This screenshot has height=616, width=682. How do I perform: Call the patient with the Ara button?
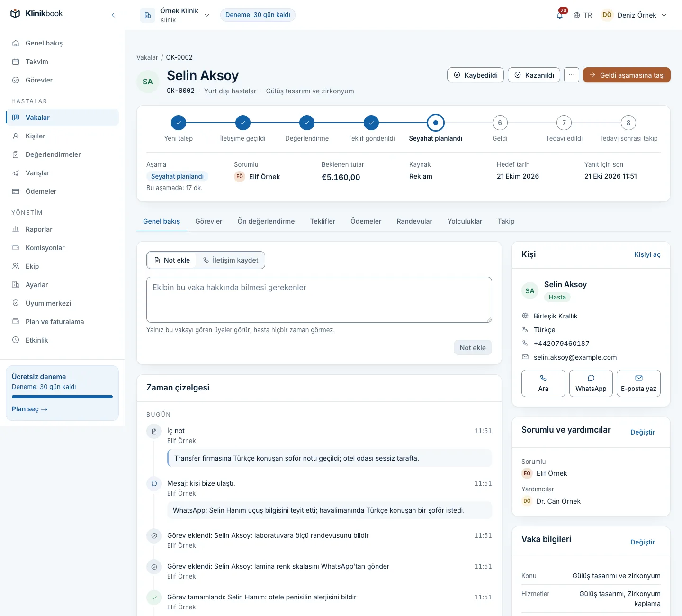[x=543, y=383]
